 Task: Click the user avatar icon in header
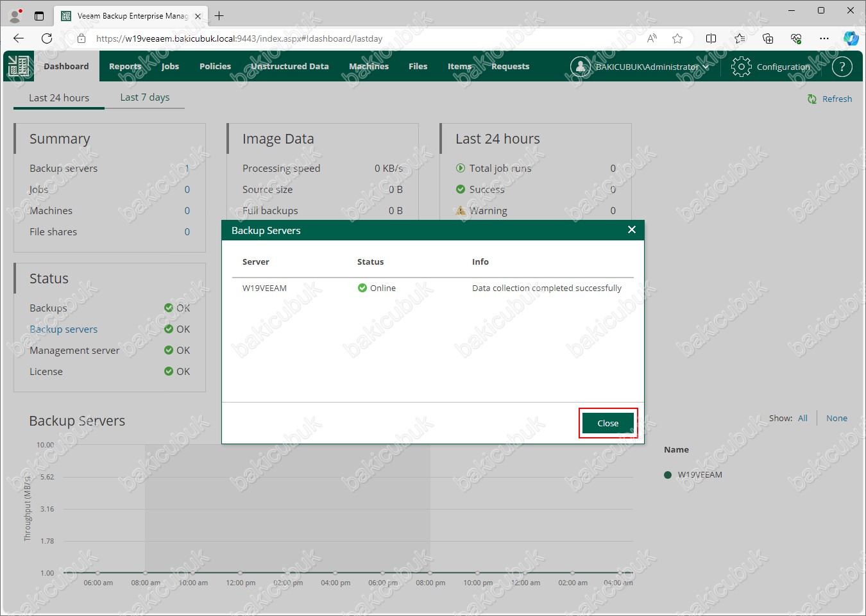tap(581, 67)
